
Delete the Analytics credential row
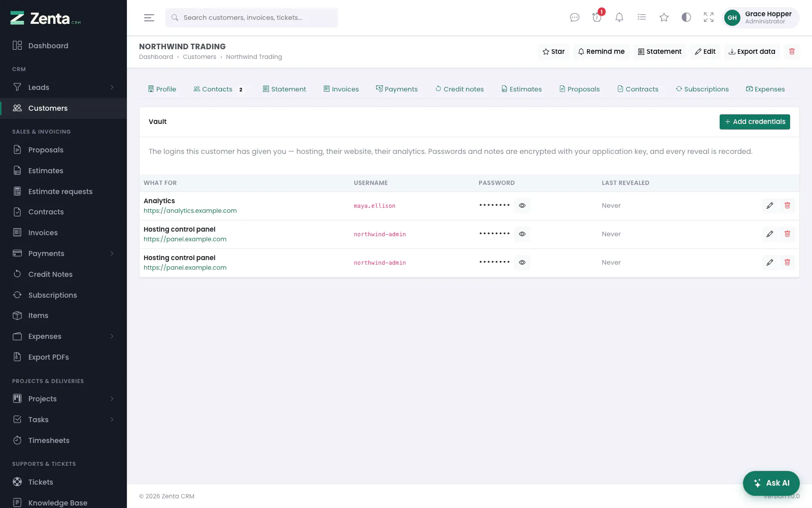coord(788,206)
